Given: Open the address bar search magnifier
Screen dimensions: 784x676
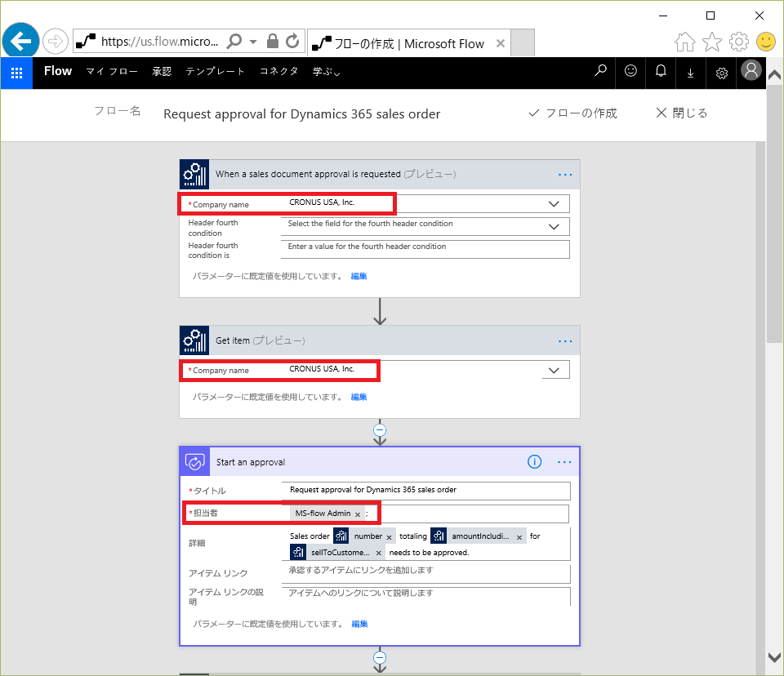Looking at the screenshot, I should click(x=234, y=41).
